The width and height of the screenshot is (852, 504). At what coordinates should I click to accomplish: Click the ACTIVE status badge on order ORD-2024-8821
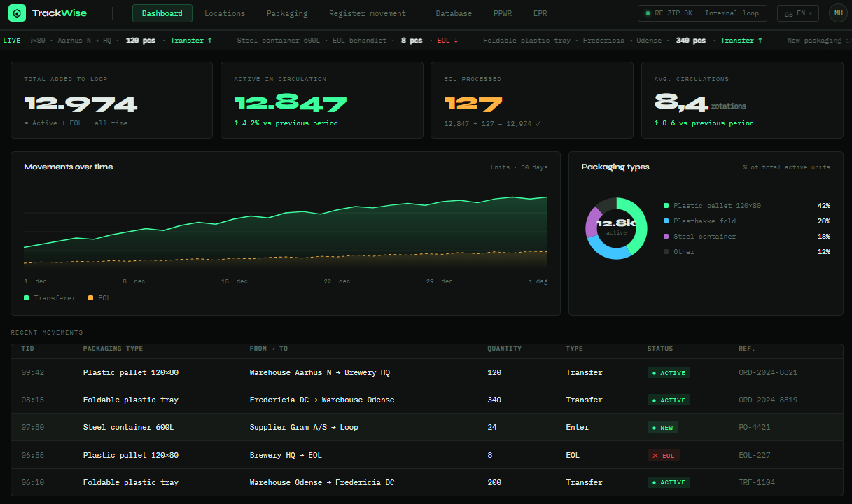(669, 372)
